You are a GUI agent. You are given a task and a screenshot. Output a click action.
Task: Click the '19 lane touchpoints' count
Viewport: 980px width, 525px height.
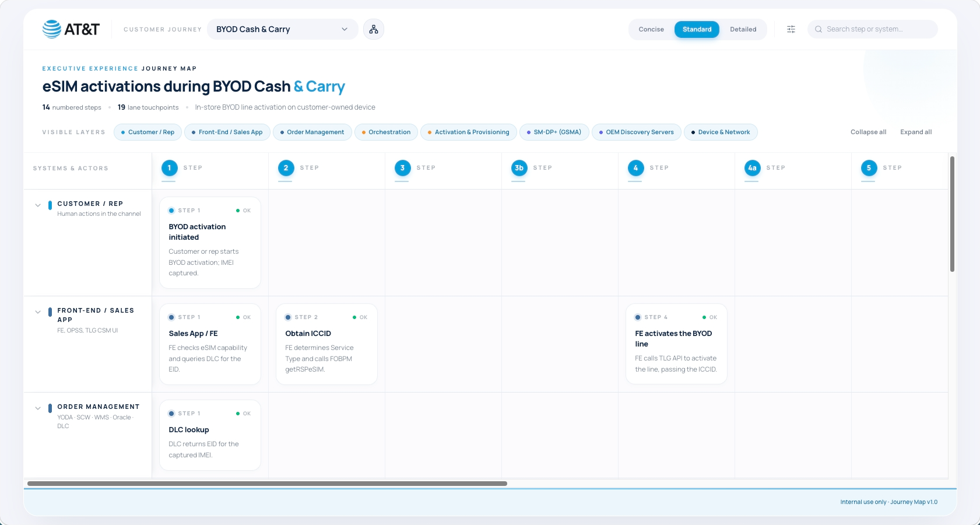(148, 107)
